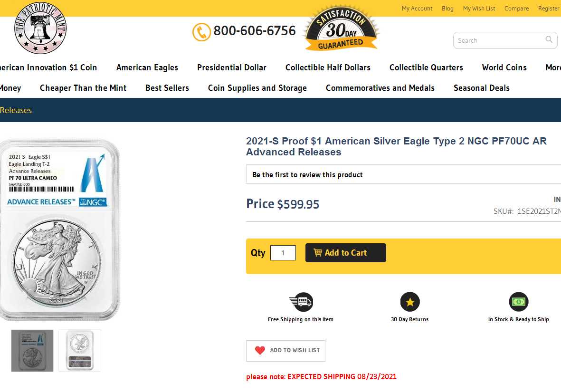Image resolution: width=561 pixels, height=392 pixels.
Task: Click the free shipping truck icon
Action: [x=301, y=302]
